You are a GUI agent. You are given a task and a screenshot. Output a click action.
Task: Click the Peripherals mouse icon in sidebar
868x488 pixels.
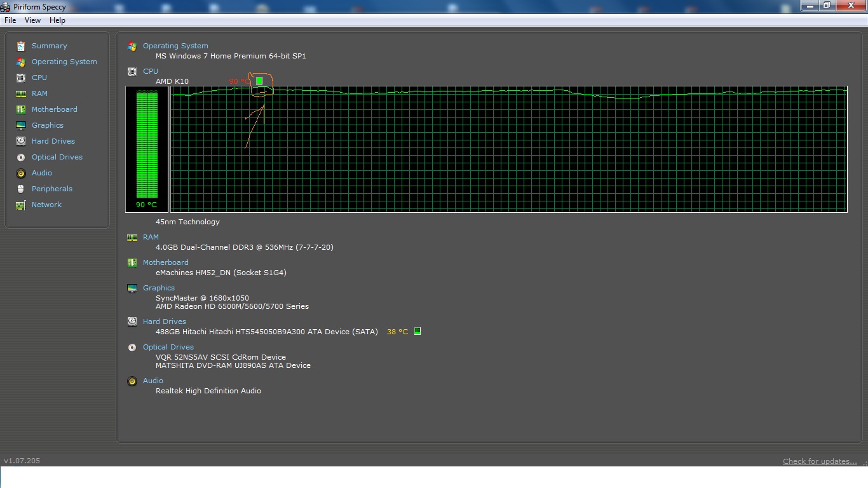pos(21,189)
